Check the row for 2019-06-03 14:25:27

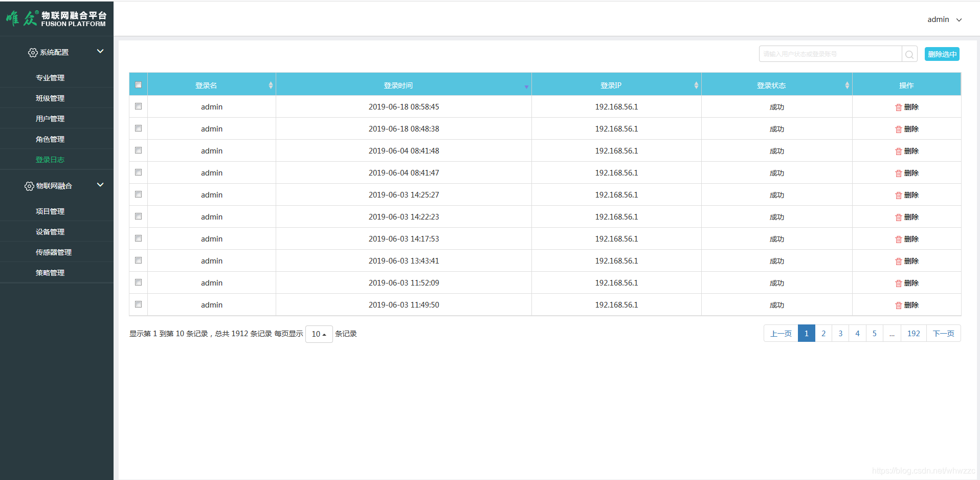138,194
